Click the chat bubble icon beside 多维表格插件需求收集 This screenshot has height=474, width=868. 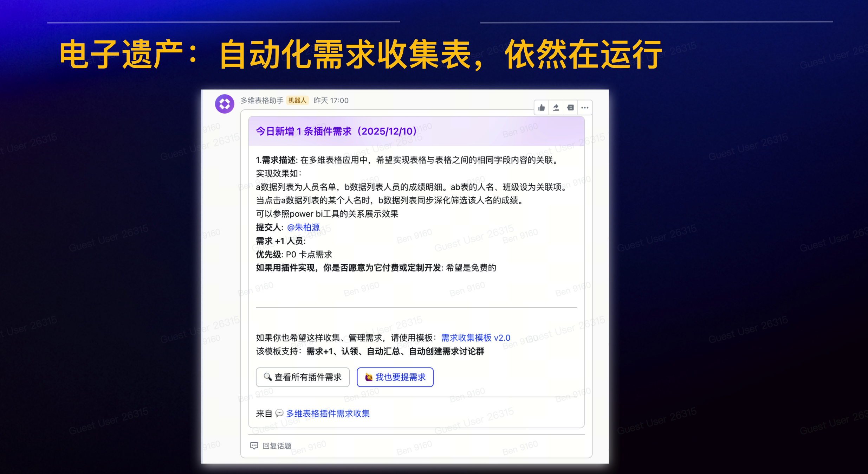click(279, 413)
